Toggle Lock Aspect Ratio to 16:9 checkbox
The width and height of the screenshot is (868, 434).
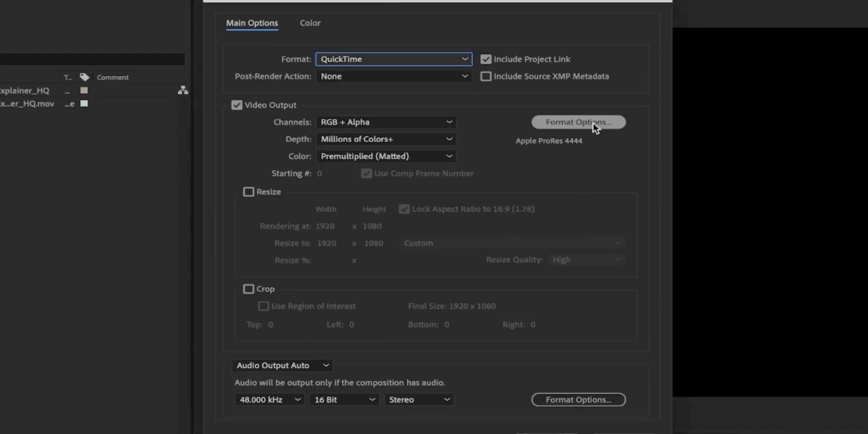[404, 209]
